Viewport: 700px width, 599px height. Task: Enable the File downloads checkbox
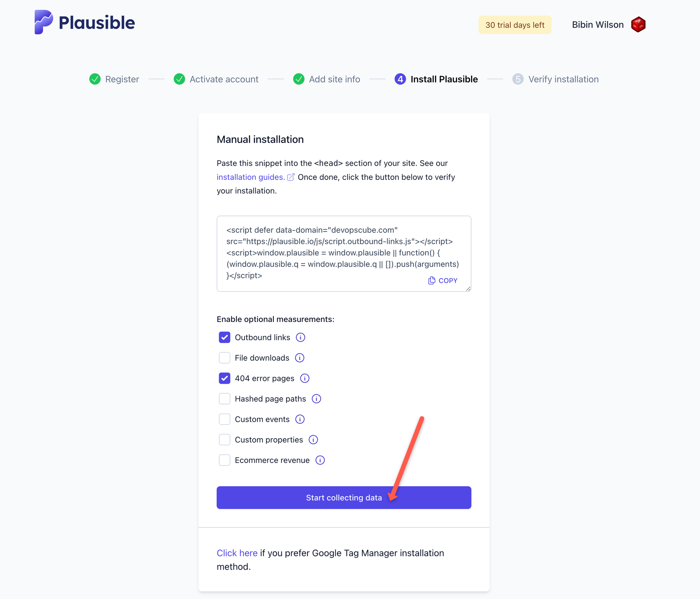pos(224,358)
